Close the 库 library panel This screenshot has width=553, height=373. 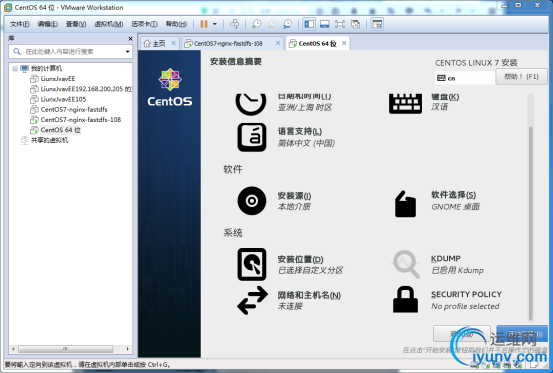[x=130, y=38]
